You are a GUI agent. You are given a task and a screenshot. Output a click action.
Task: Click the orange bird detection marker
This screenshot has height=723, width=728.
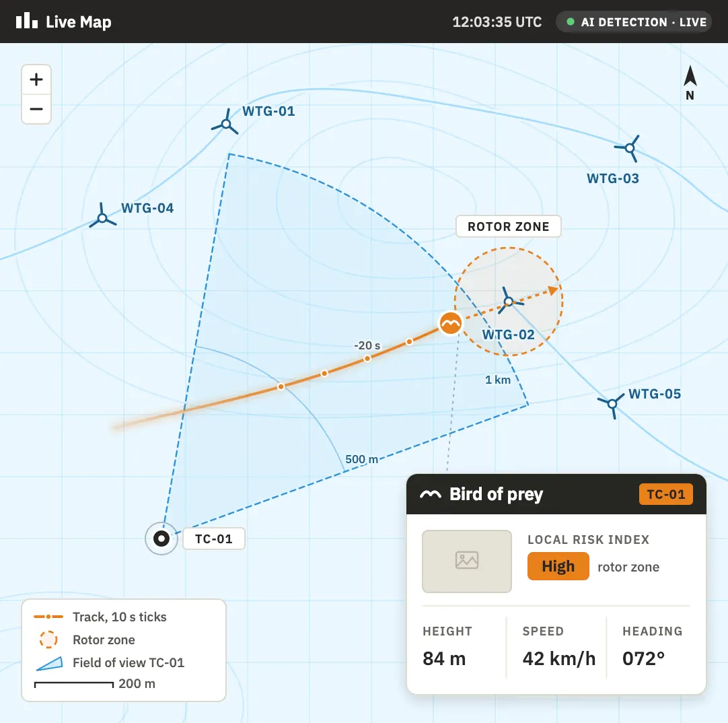[450, 323]
